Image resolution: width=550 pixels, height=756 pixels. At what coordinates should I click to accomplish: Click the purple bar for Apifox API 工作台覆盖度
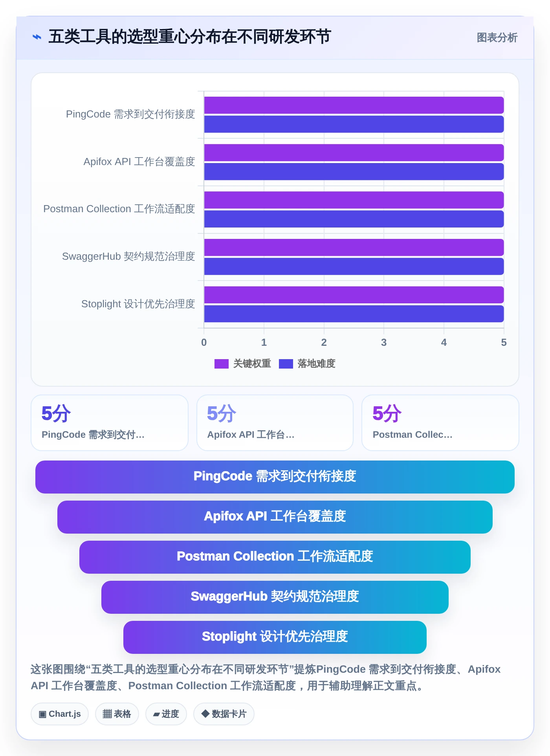tap(354, 153)
